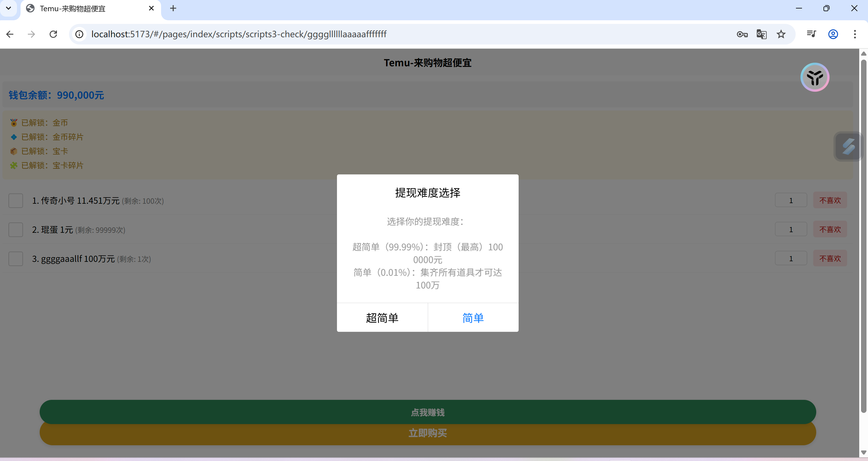Viewport: 868px width, 461px height.
Task: Open the Chrome profile icon
Action: 833,34
